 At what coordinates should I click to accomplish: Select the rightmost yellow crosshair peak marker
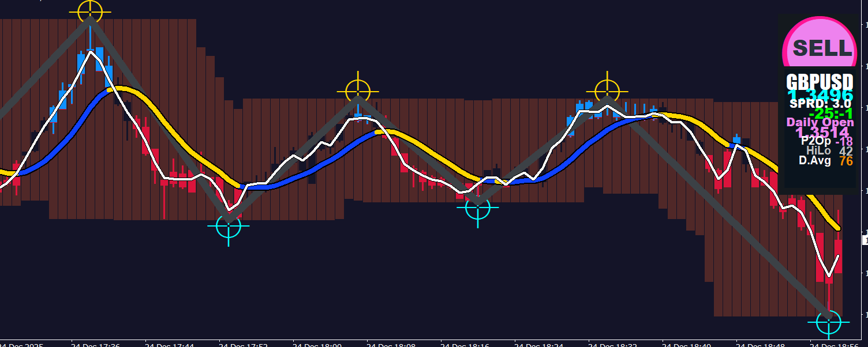[607, 91]
